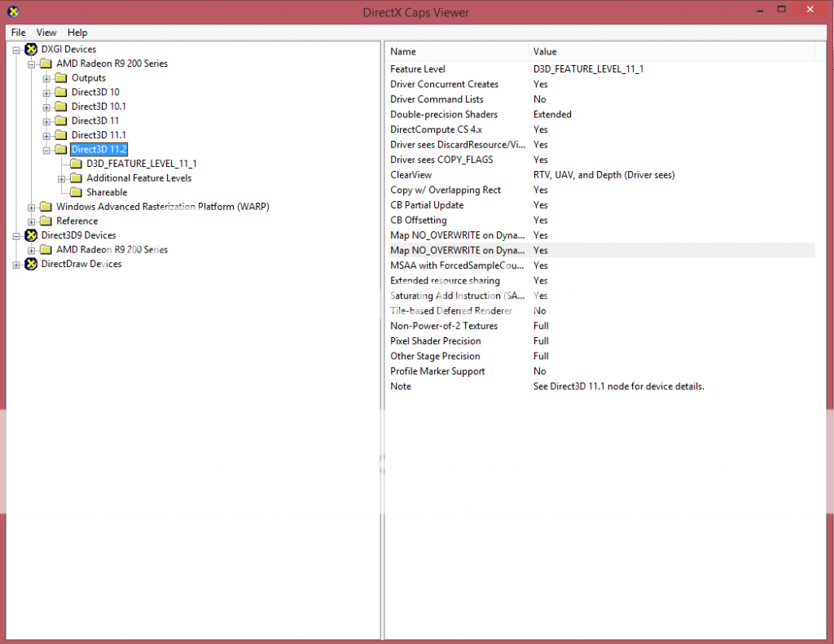Click the DirectDraw Devices node icon
The width and height of the screenshot is (834, 644).
[31, 264]
